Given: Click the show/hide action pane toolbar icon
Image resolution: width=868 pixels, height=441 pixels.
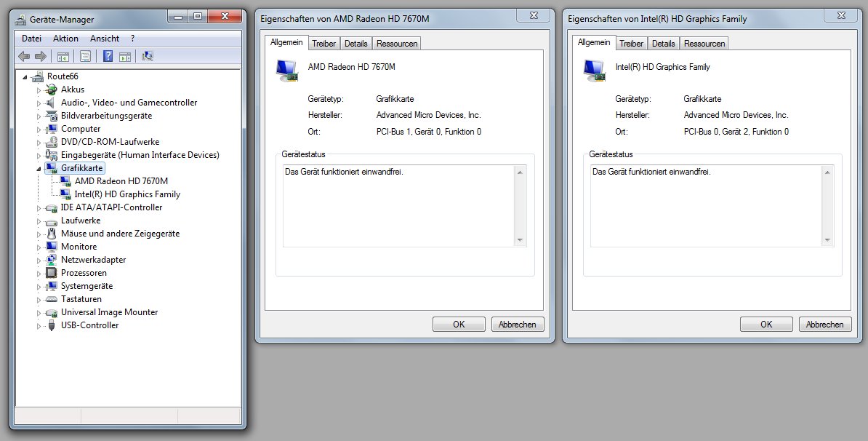Looking at the screenshot, I should pyautogui.click(x=125, y=56).
